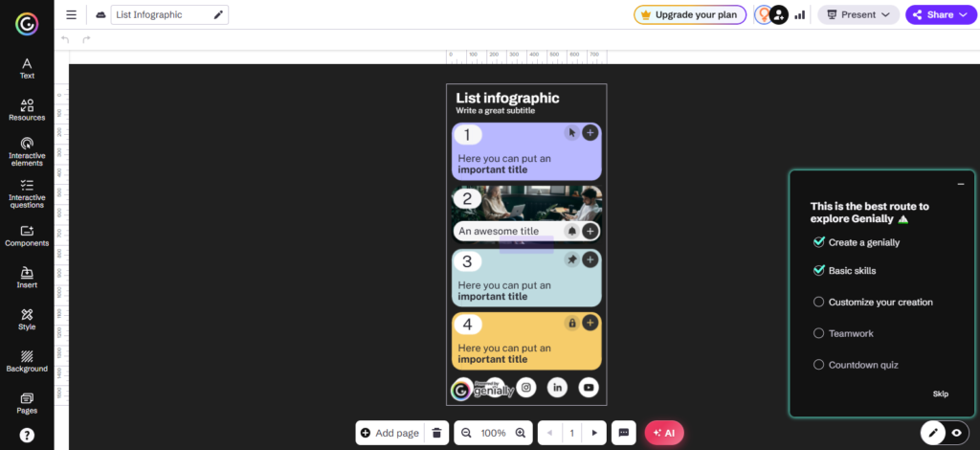Open the Style panel

click(27, 320)
